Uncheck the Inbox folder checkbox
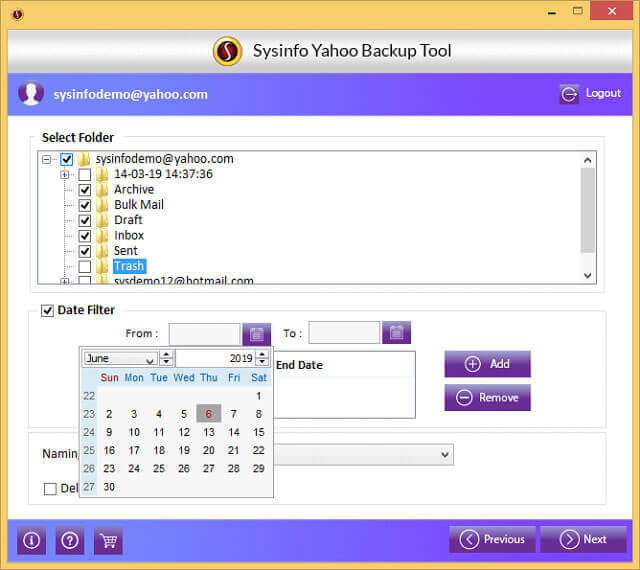The image size is (640, 570). 84,236
